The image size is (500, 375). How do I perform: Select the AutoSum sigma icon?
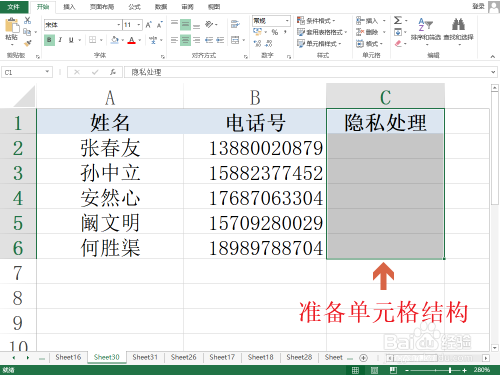pyautogui.click(x=397, y=20)
